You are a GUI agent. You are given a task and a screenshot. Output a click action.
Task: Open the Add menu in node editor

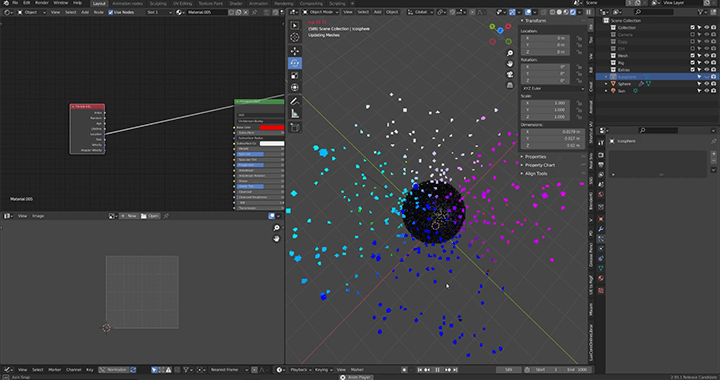pos(85,12)
